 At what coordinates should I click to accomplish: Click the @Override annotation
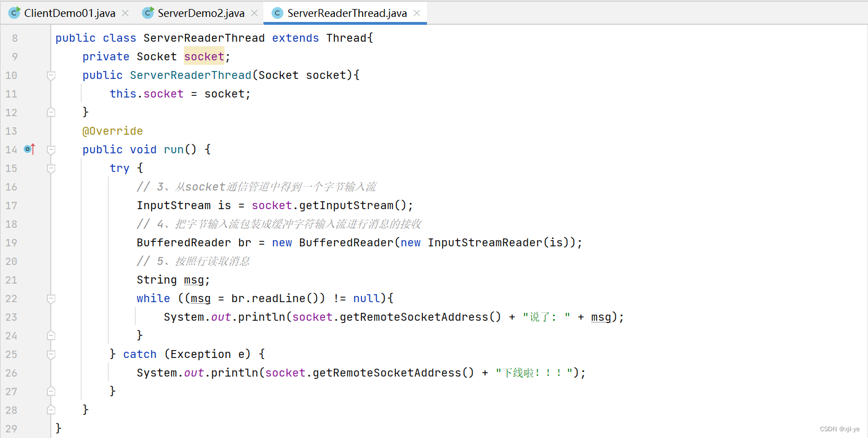tap(113, 131)
